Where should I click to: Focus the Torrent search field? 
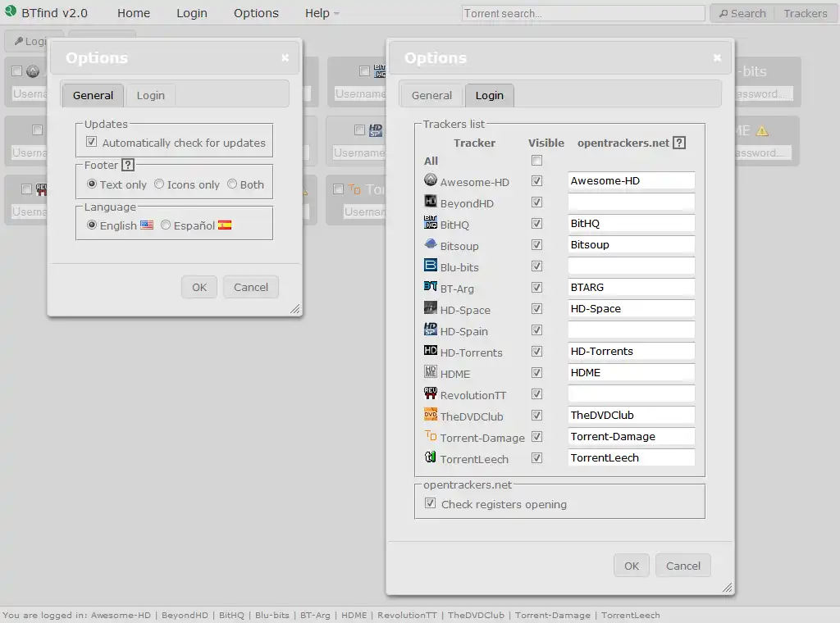click(x=583, y=13)
